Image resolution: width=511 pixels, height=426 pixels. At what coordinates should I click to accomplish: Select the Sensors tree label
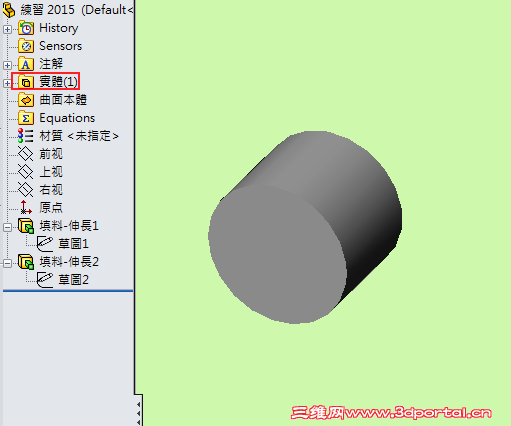[60, 46]
